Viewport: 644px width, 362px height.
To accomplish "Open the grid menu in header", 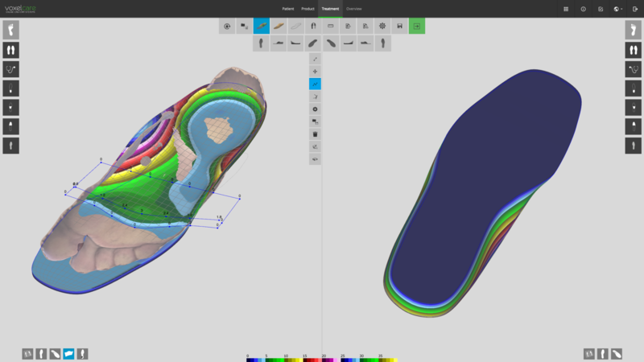I will 566,9.
